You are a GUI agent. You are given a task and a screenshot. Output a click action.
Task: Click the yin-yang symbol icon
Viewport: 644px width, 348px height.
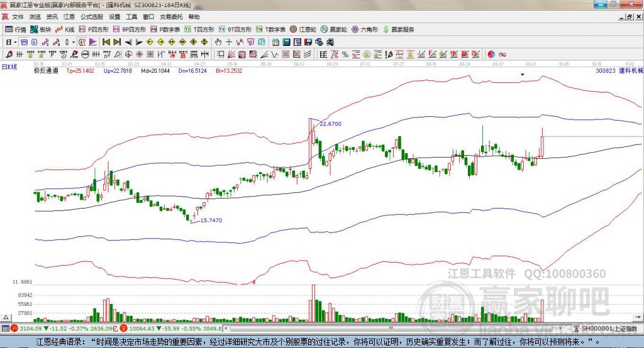tap(491, 55)
